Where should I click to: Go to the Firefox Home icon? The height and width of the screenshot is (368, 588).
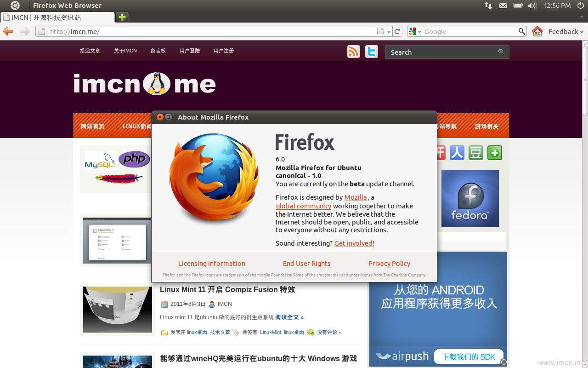click(x=537, y=31)
